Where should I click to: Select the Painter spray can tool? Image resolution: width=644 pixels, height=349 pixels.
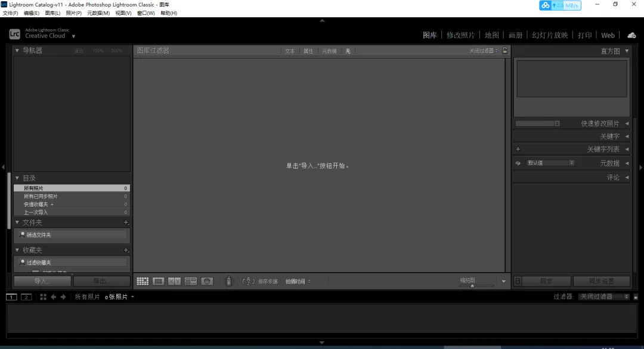[229, 281]
